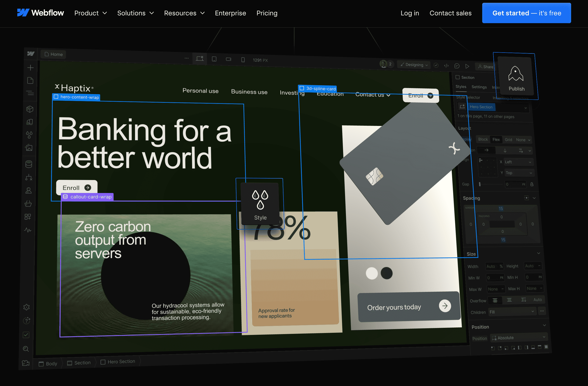Collapse the Size section chevron
588x386 pixels.
(x=539, y=253)
